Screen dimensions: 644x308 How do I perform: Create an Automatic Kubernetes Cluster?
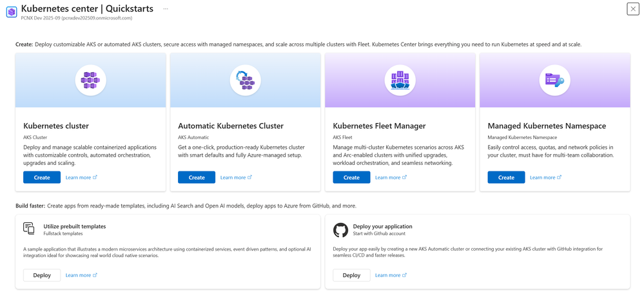pyautogui.click(x=197, y=177)
